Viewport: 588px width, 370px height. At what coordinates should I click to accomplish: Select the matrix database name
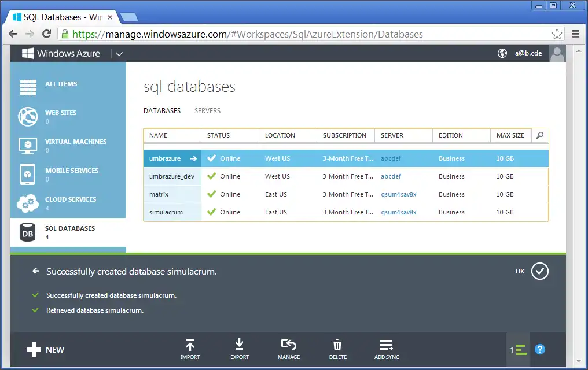pos(159,194)
